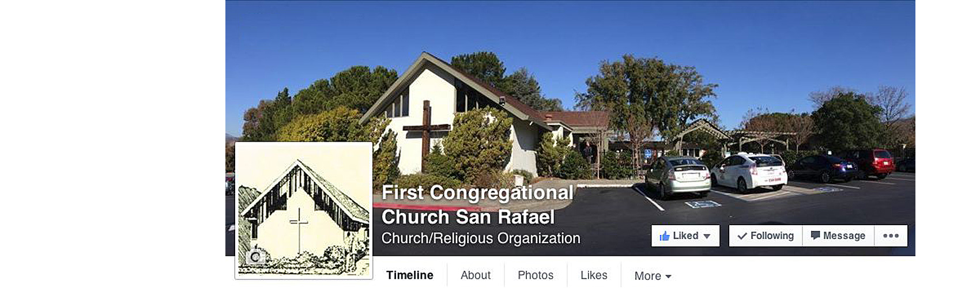Open the three-dots more actions button
The width and height of the screenshot is (980, 288).
891,236
